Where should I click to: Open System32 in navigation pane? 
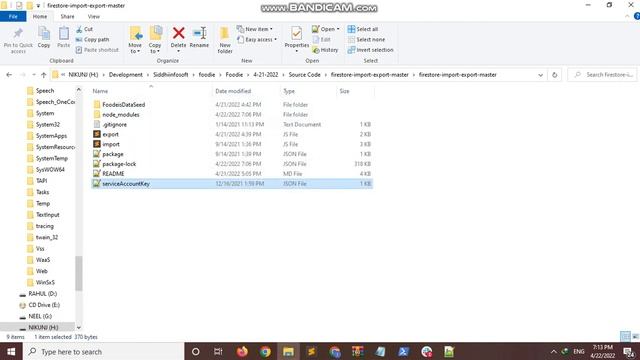48,124
